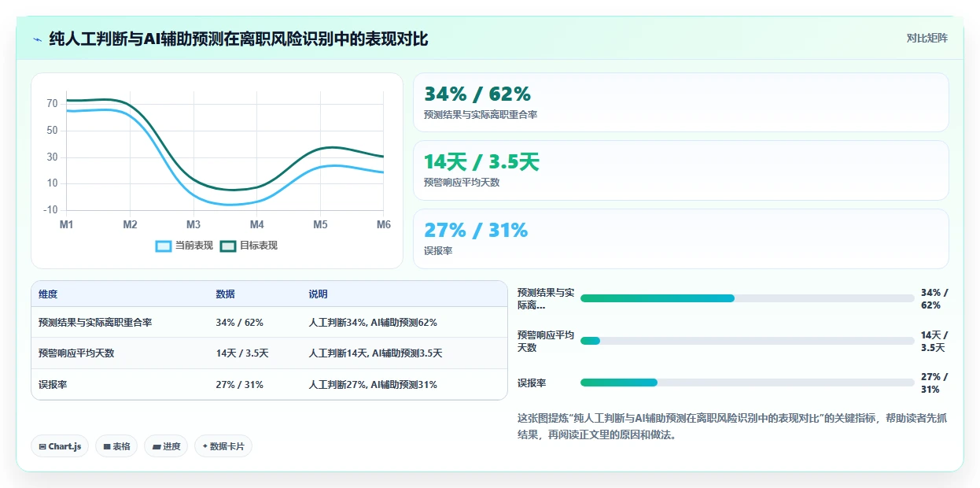Click the 误报率 progress bar
This screenshot has height=488, width=980.
pyautogui.click(x=747, y=383)
